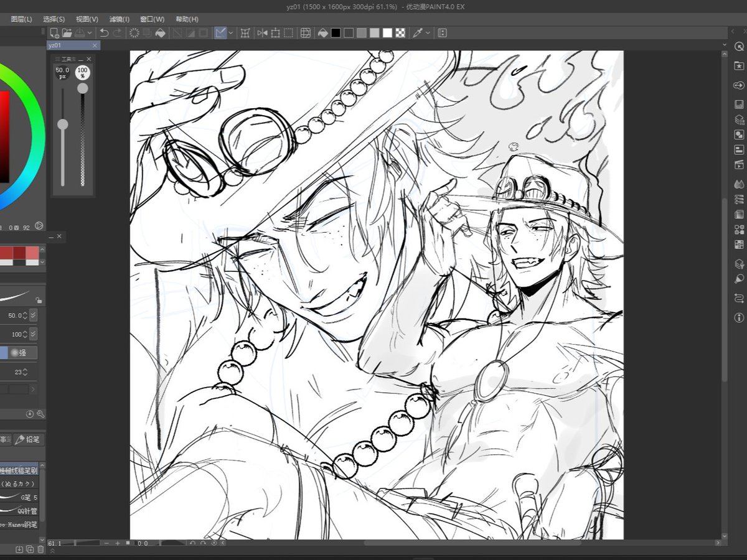Image resolution: width=747 pixels, height=560 pixels.
Task: Open the 滤镜(I) menu
Action: 120,19
